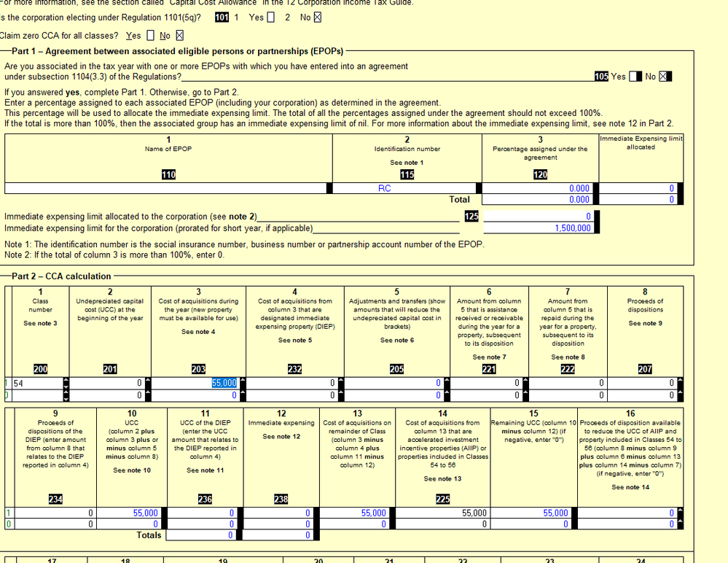Click the 1,500,000 immediate expensing limit field

[539, 228]
